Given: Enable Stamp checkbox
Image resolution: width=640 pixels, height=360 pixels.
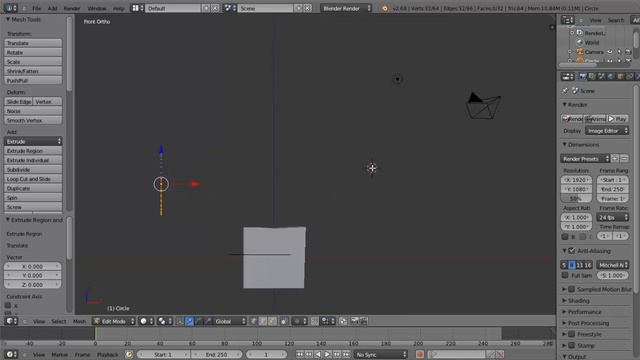Looking at the screenshot, I should click(x=572, y=346).
